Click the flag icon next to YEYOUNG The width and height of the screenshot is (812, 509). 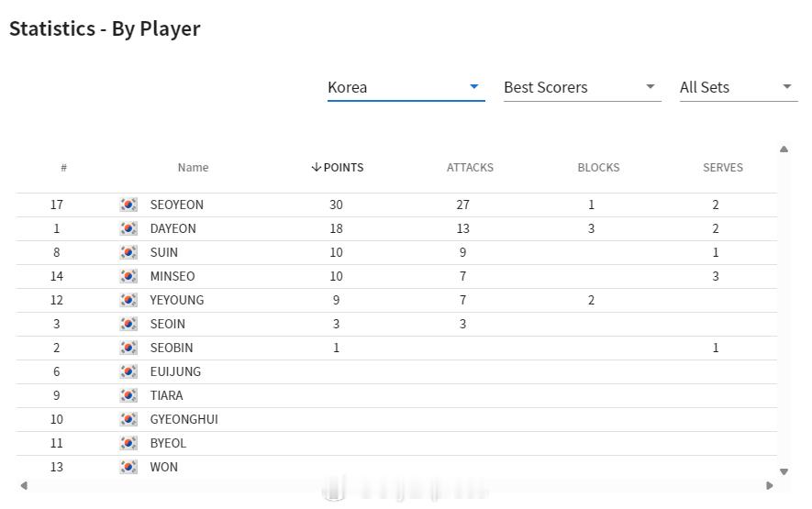point(128,300)
